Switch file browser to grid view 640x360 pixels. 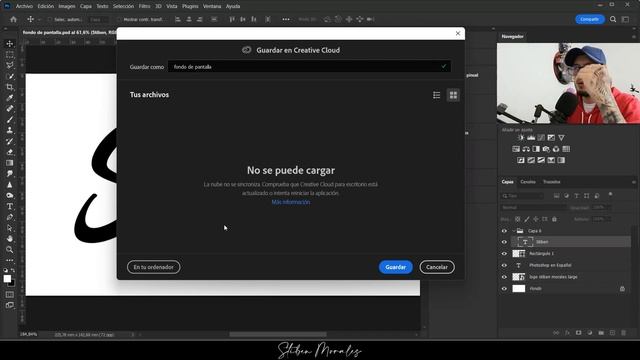coord(453,95)
